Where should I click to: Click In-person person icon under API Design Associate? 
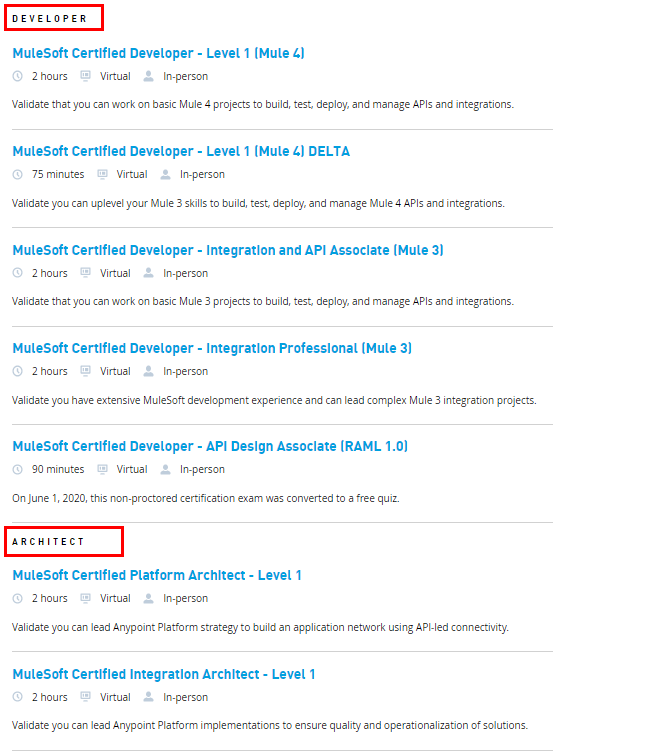[x=166, y=469]
